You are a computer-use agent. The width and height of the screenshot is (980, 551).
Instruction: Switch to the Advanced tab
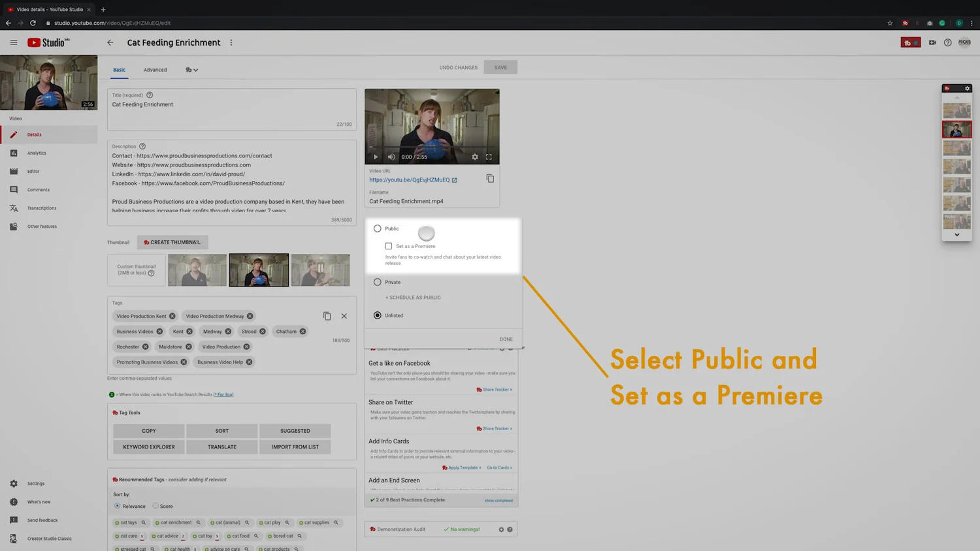point(155,70)
